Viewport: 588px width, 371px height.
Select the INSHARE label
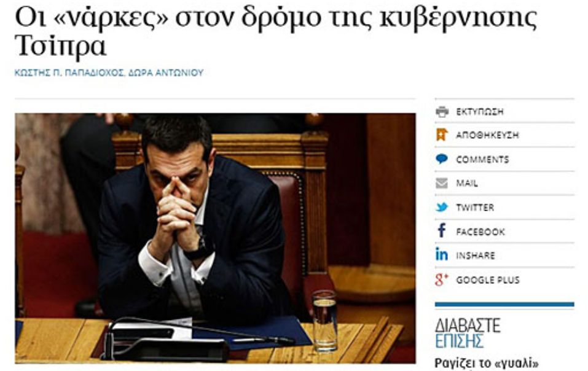pos(476,256)
